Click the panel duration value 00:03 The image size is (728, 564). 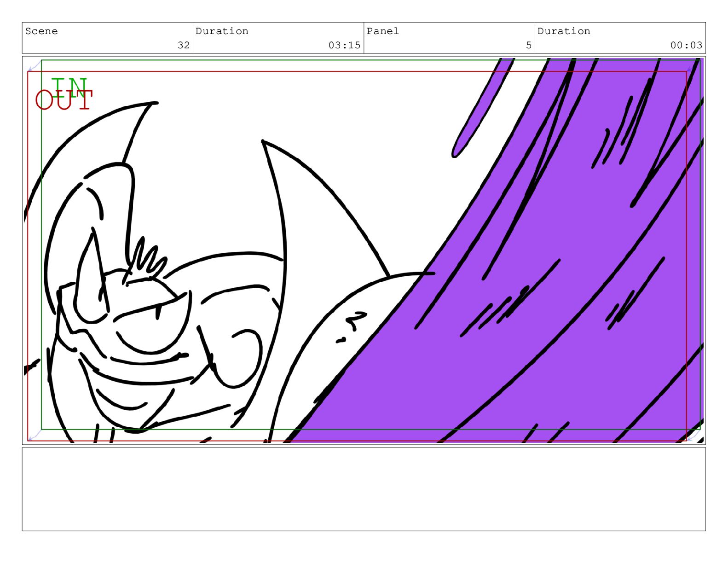tap(686, 45)
